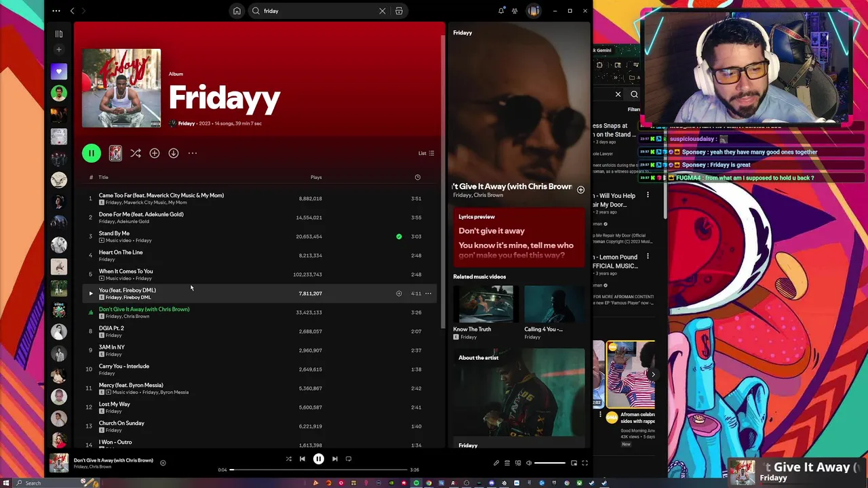Collapse Your Library sidebar

(59, 33)
